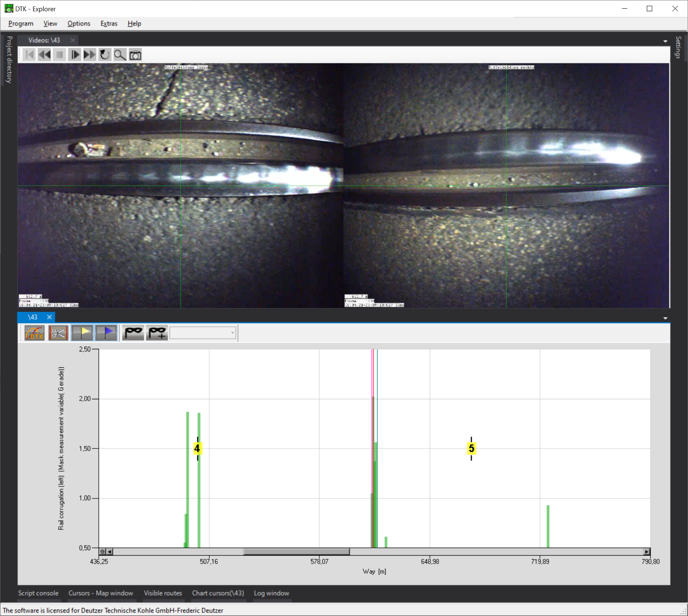Click the chart horizontal scrollbar thumb
The width and height of the screenshot is (688, 616).
(x=296, y=552)
